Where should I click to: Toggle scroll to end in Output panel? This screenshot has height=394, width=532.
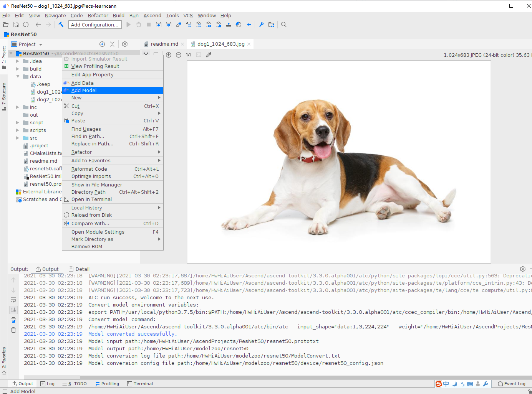point(13,310)
